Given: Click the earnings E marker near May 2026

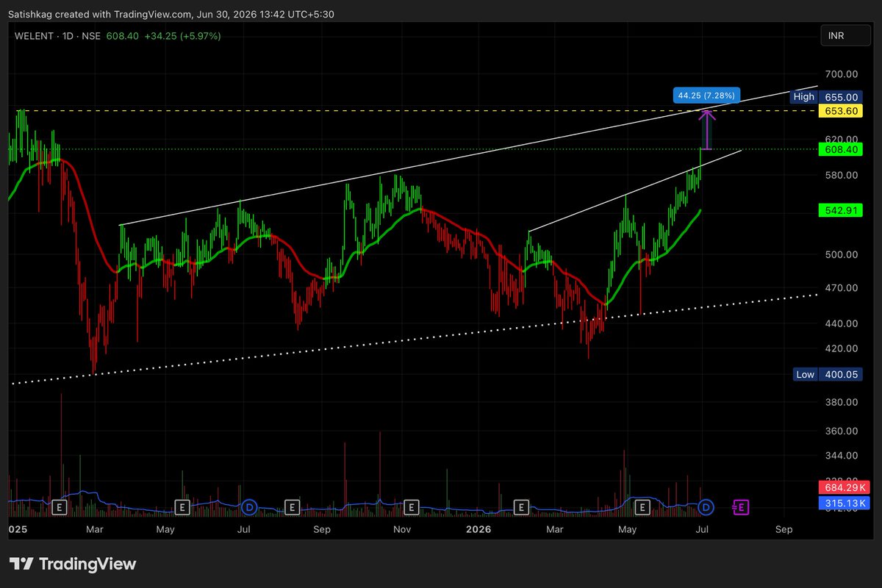Looking at the screenshot, I should pos(642,507).
